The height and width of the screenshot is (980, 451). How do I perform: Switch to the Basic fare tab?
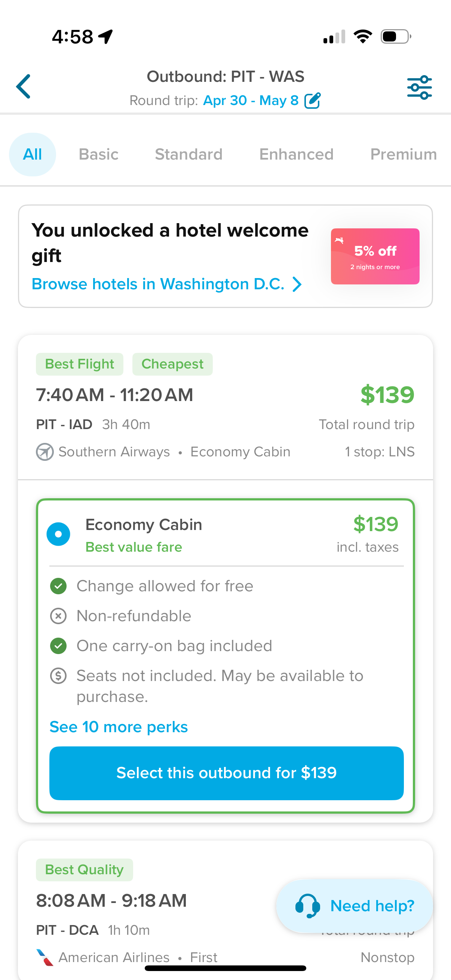coord(99,154)
